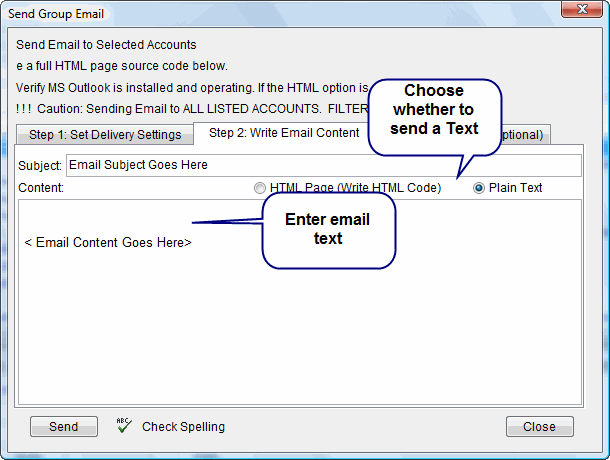The width and height of the screenshot is (610, 460).
Task: Select the Plain Text radio button
Action: point(479,188)
